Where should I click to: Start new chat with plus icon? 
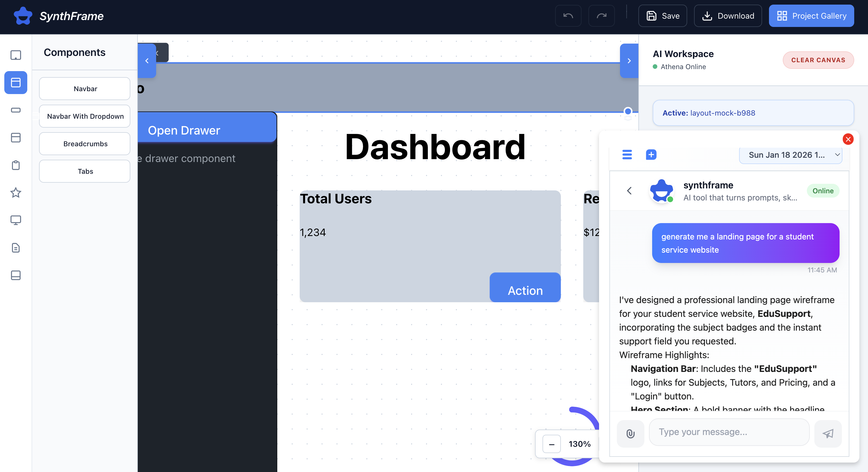(x=651, y=155)
